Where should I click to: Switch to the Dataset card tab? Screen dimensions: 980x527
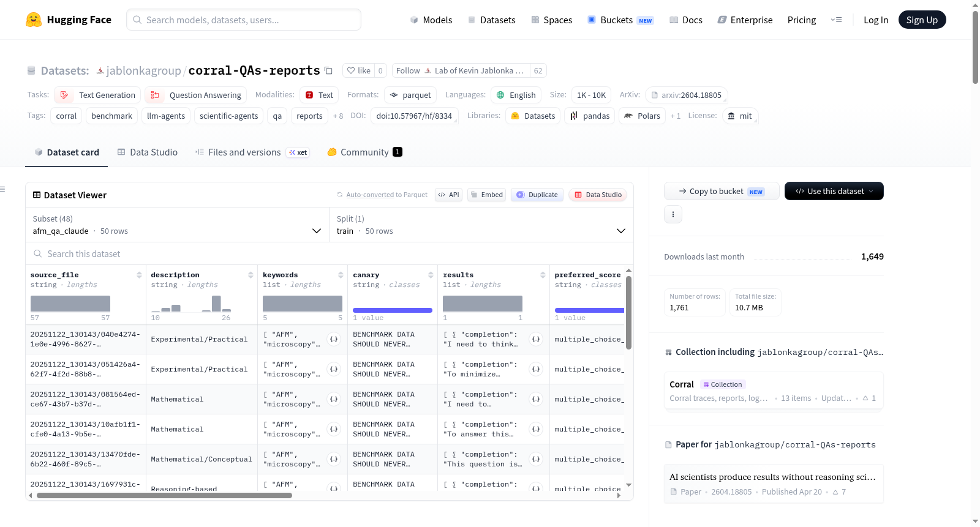[x=67, y=152]
